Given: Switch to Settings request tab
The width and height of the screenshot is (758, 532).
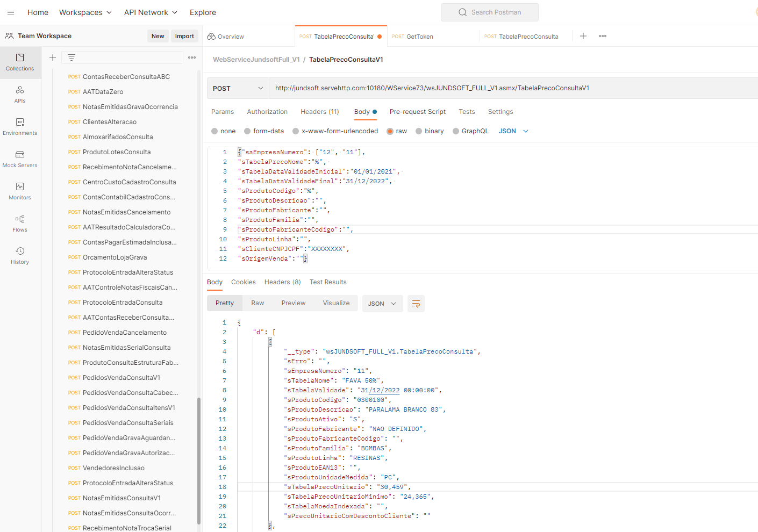Looking at the screenshot, I should [500, 112].
